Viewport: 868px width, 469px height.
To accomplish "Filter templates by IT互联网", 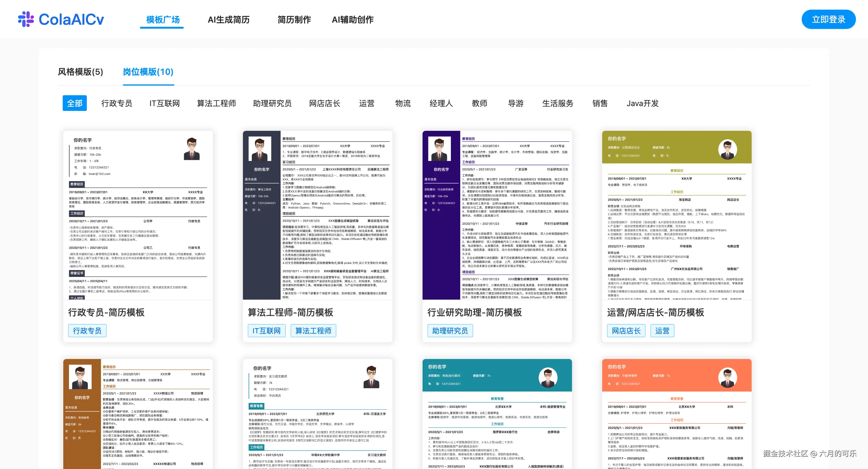I will click(165, 103).
